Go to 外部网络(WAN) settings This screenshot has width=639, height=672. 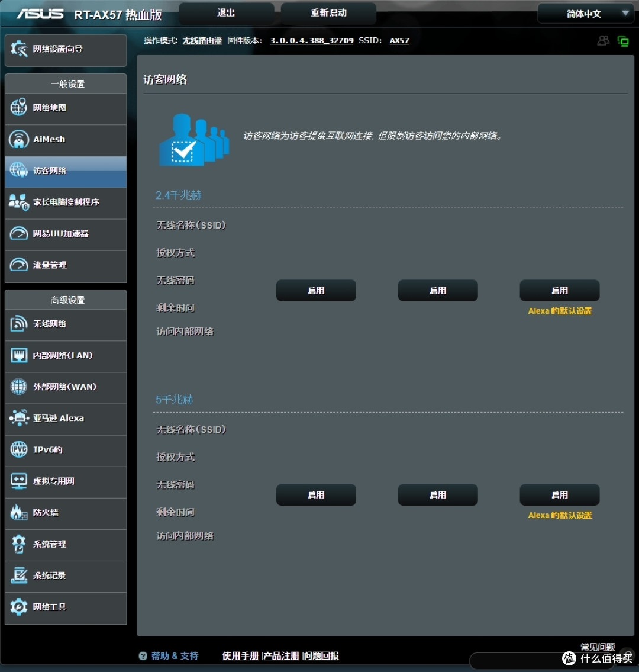click(66, 387)
